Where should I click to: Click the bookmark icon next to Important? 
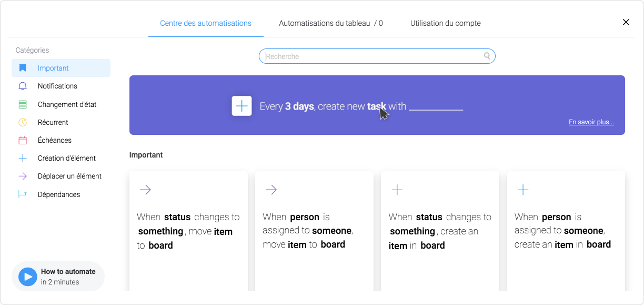23,68
